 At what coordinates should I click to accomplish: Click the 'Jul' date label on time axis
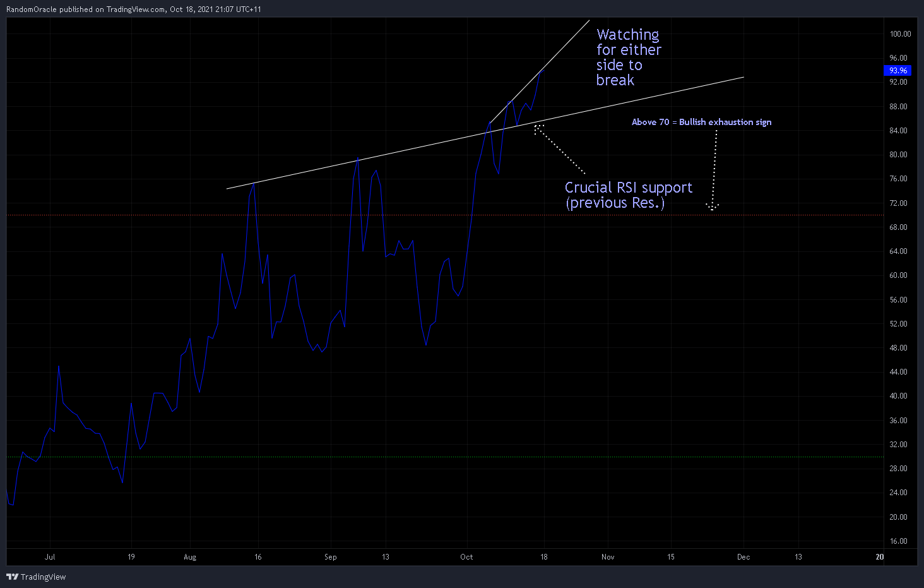point(50,557)
